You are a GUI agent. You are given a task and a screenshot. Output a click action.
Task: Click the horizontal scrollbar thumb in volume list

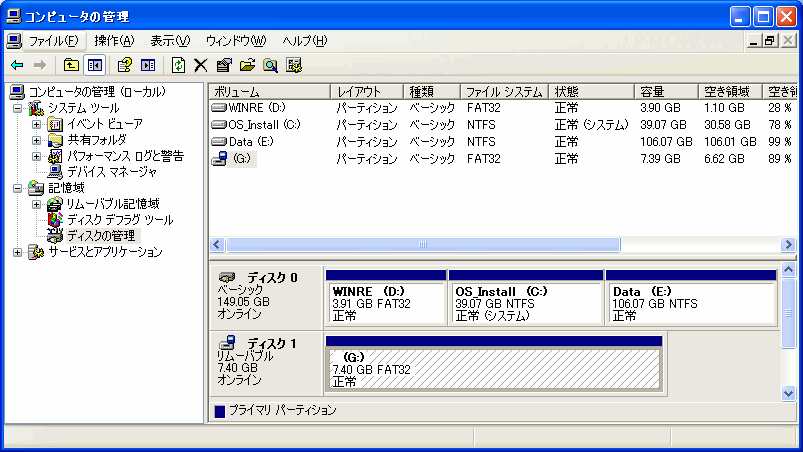423,245
